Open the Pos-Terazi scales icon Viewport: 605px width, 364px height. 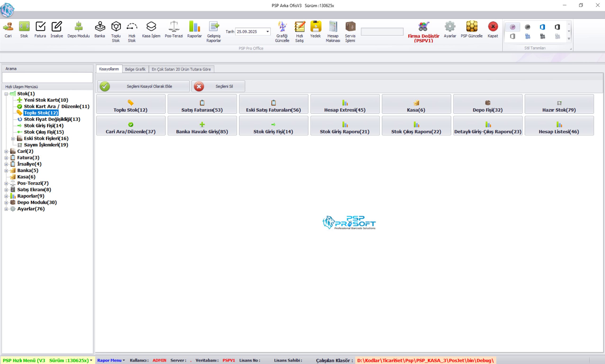(x=174, y=27)
